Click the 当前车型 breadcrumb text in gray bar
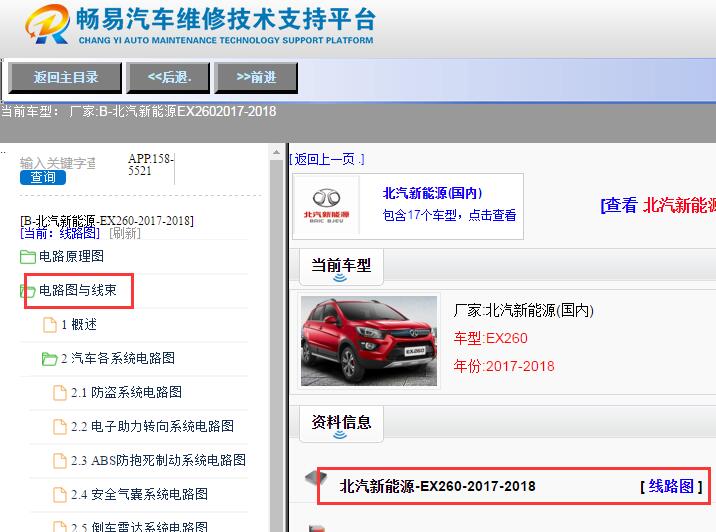Screen dimensions: 716x532 click(x=138, y=111)
